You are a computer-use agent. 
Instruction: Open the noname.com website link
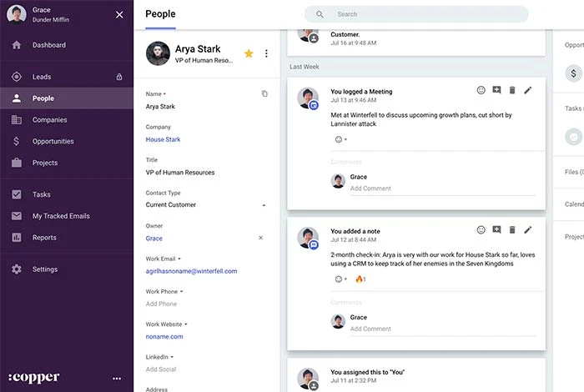coord(164,336)
